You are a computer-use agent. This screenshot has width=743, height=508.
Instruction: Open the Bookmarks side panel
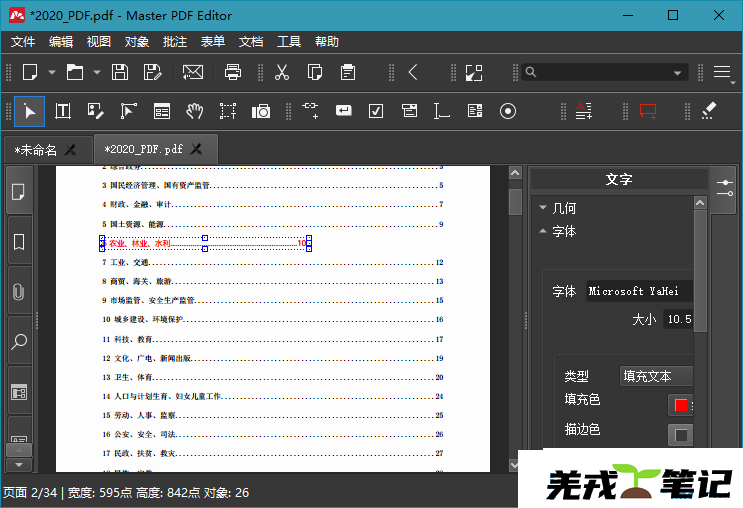(18, 242)
